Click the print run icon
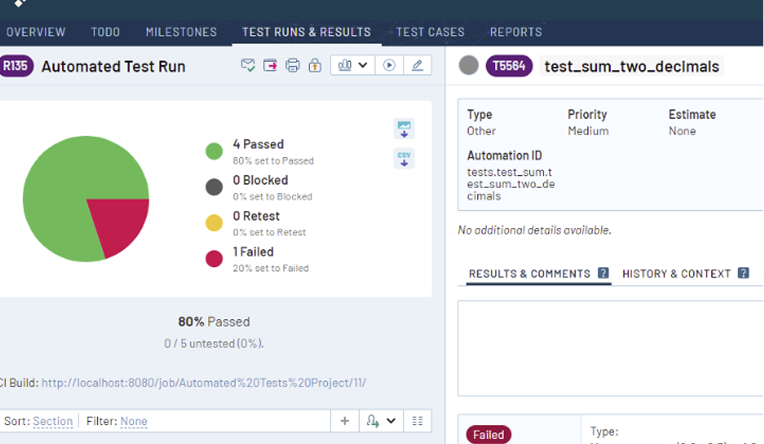The width and height of the screenshot is (764, 444). point(292,66)
